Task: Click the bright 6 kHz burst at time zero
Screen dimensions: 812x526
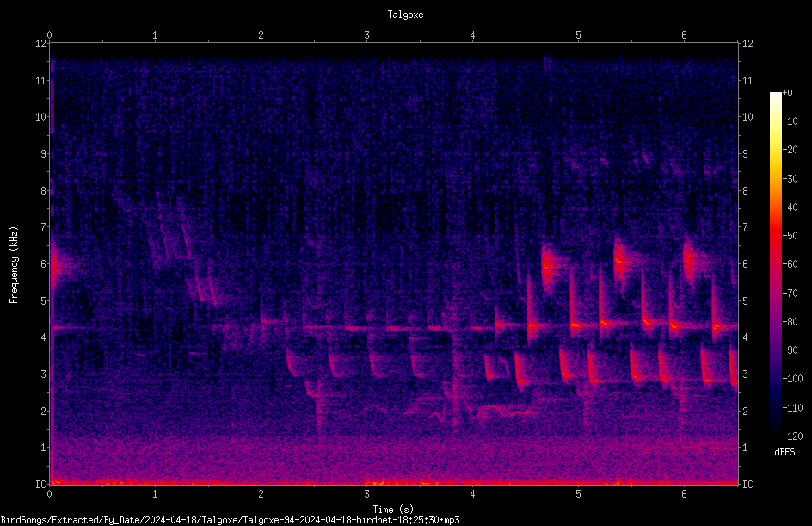Action: click(x=58, y=265)
